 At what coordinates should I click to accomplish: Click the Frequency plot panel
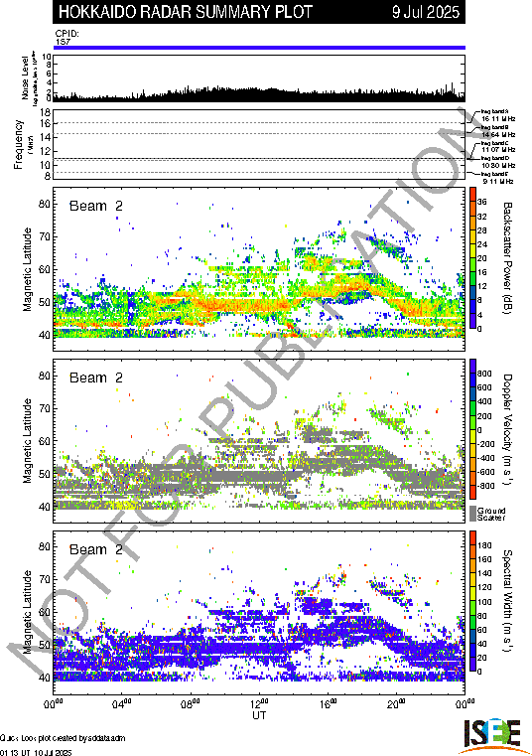[x=259, y=145]
